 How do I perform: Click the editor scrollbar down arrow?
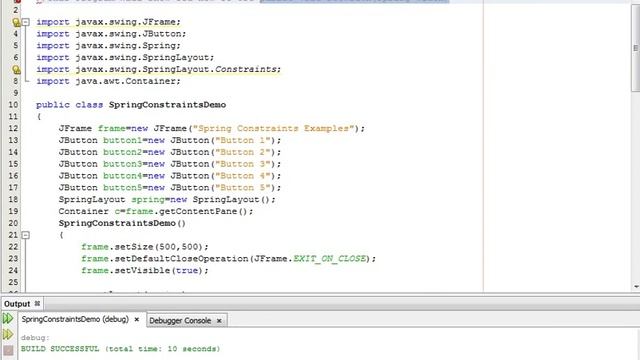[636, 287]
